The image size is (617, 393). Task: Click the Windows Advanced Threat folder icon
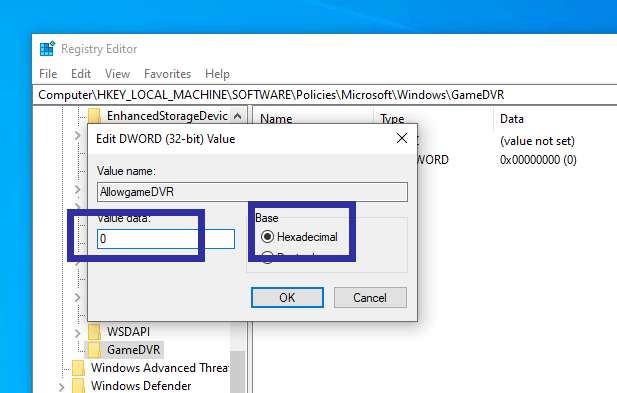[78, 367]
